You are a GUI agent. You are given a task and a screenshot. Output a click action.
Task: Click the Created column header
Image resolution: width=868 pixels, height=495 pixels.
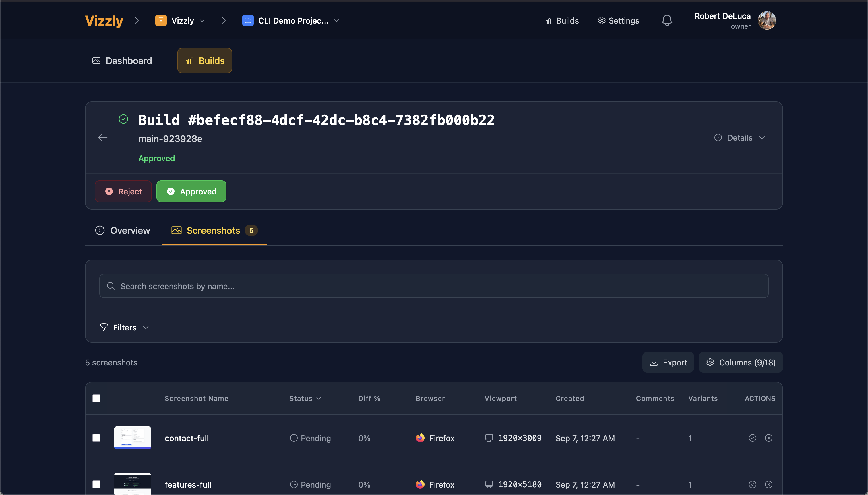pyautogui.click(x=569, y=398)
